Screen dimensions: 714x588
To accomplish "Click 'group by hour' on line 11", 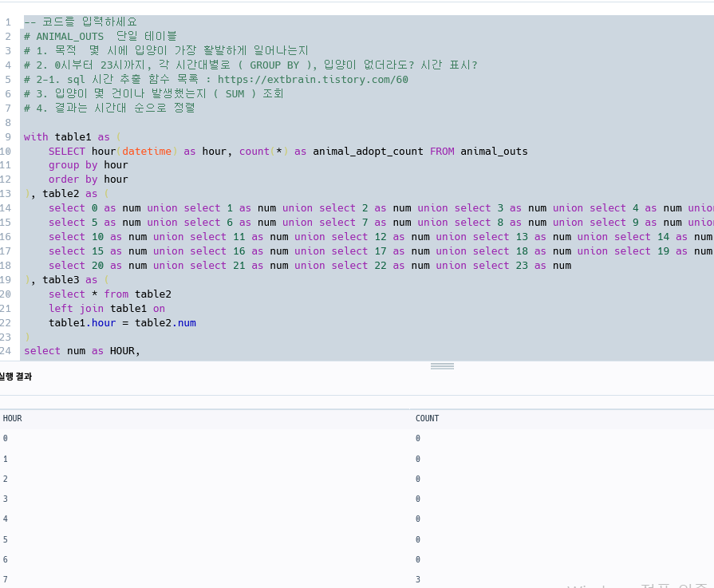I will pos(89,165).
